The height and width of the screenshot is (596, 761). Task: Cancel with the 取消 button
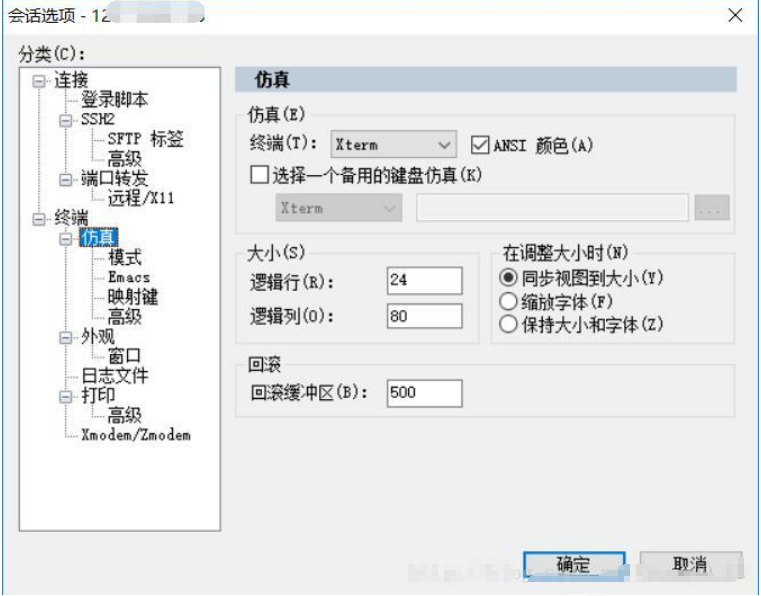pos(691,565)
